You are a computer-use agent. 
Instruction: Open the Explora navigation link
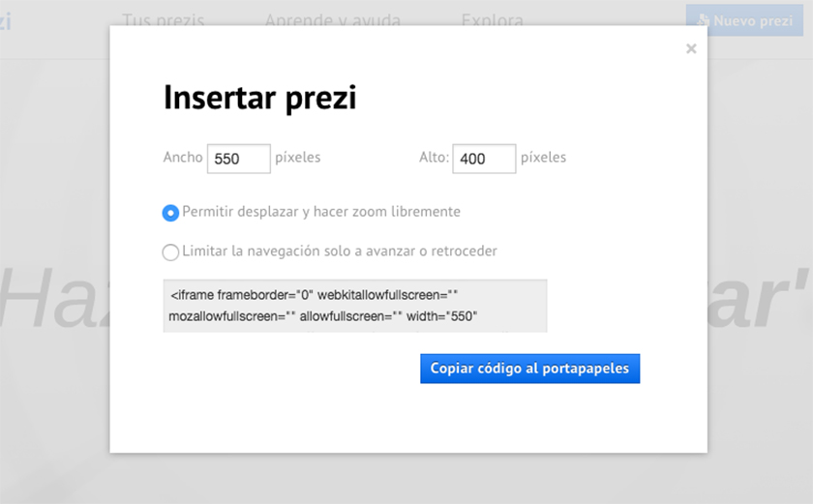492,20
